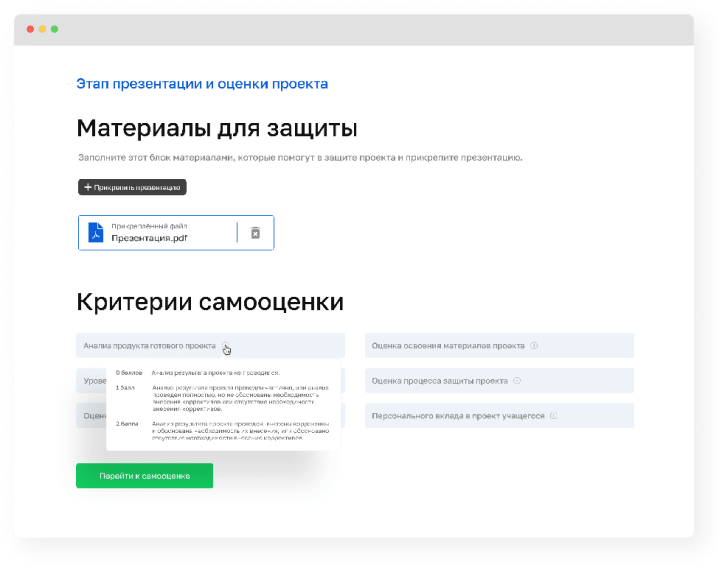Image resolution: width=726 pixels, height=570 pixels.
Task: Open info icon for Оценка процесса защиты проекта
Action: click(516, 381)
